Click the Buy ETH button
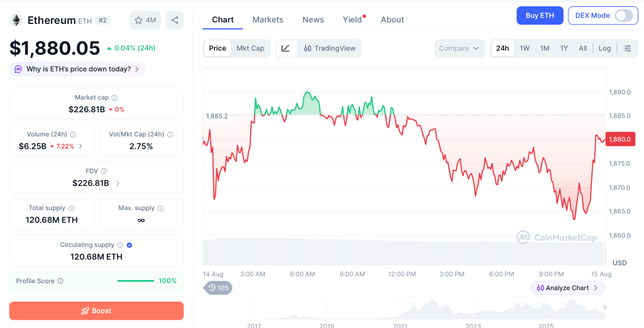 click(540, 16)
